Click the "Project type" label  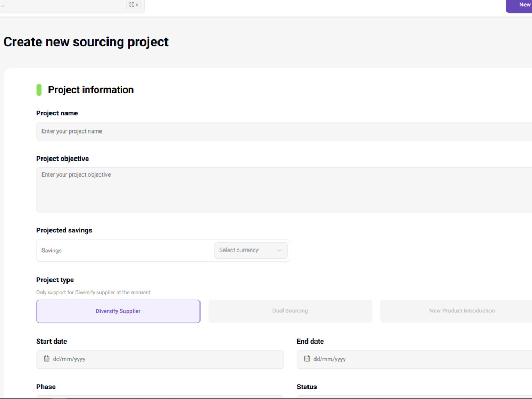[55, 280]
